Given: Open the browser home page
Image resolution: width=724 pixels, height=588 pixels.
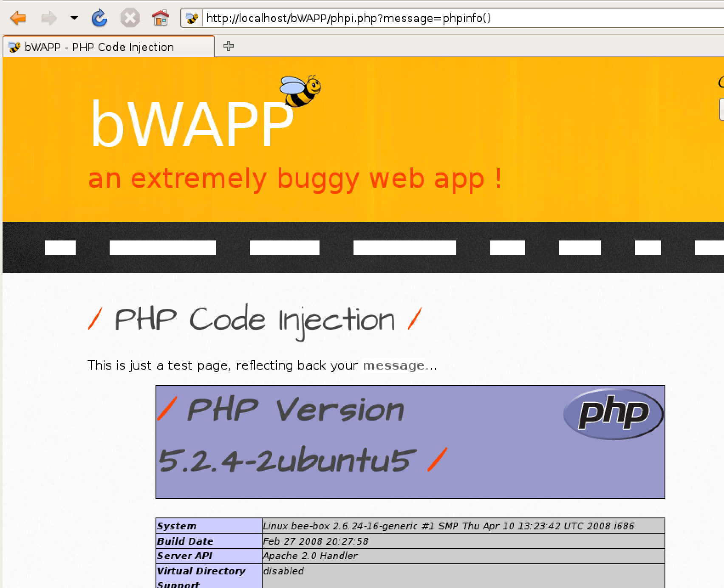Looking at the screenshot, I should [x=160, y=18].
